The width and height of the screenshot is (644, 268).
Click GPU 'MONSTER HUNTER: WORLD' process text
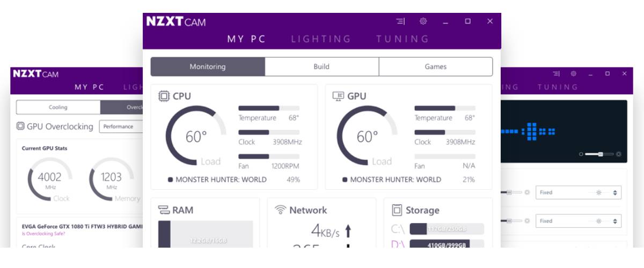click(396, 180)
